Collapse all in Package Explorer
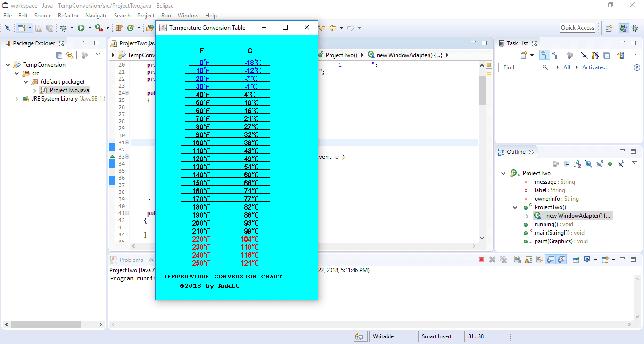 point(59,55)
